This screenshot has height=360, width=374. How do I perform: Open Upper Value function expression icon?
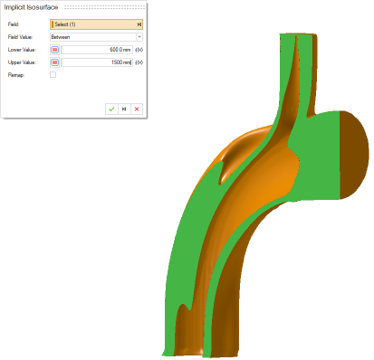(x=139, y=62)
